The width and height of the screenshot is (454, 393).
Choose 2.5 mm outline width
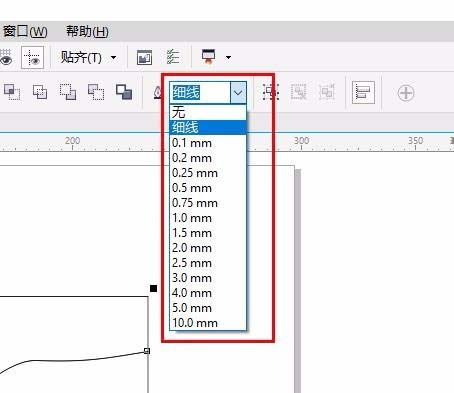pos(208,263)
